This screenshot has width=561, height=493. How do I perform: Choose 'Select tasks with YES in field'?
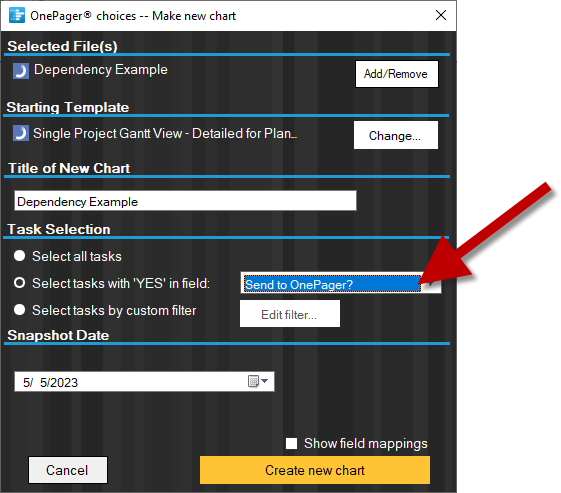[19, 283]
